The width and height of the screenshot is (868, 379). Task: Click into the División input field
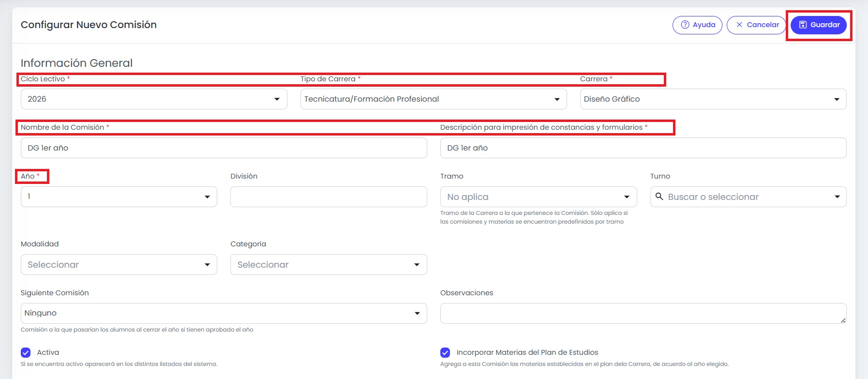329,197
